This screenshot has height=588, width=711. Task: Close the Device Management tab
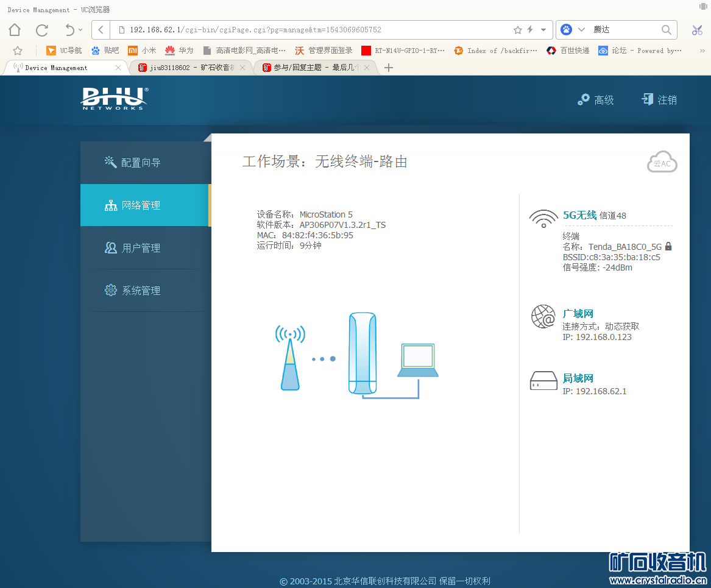pyautogui.click(x=118, y=68)
